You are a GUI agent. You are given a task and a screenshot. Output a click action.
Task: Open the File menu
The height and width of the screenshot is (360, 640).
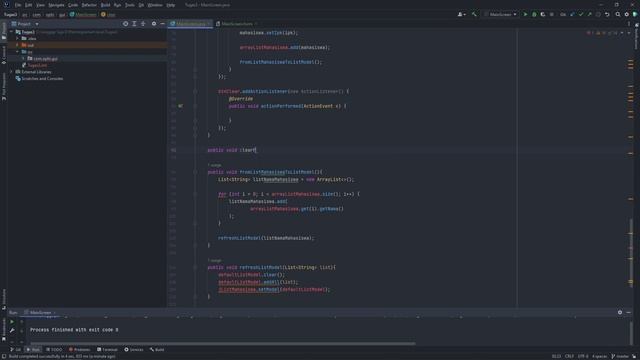tap(18, 5)
